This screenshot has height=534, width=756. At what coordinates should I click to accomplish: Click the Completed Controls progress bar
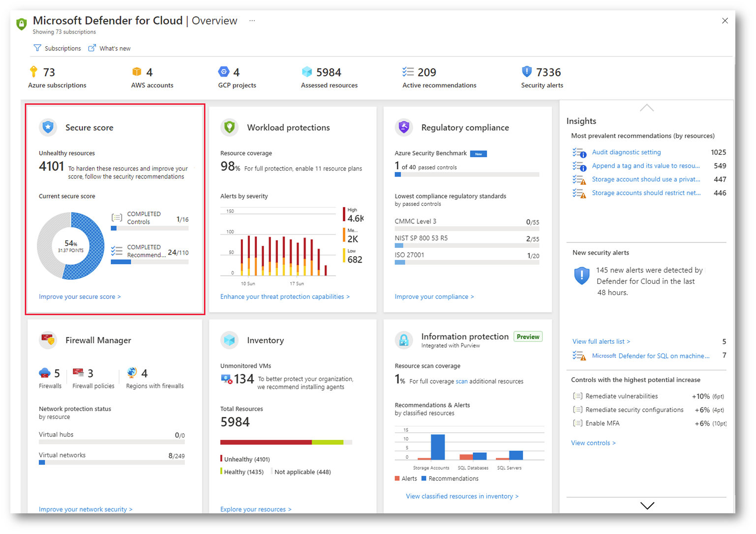(x=150, y=228)
